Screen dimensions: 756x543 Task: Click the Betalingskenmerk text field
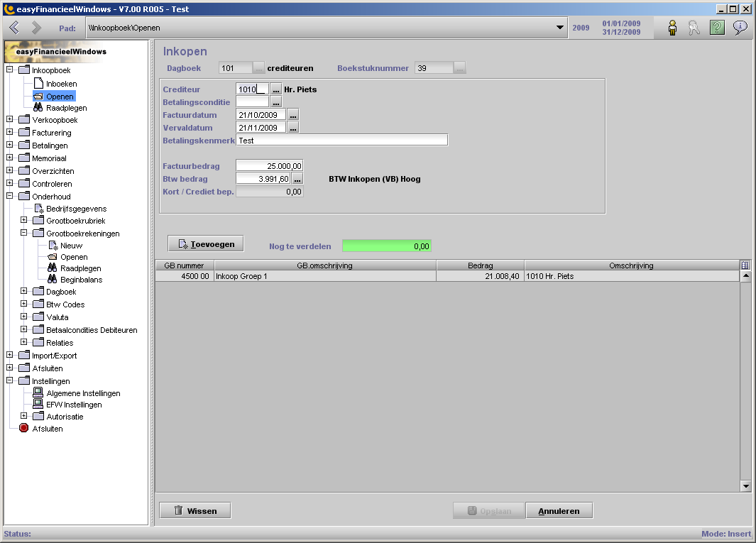tap(342, 141)
